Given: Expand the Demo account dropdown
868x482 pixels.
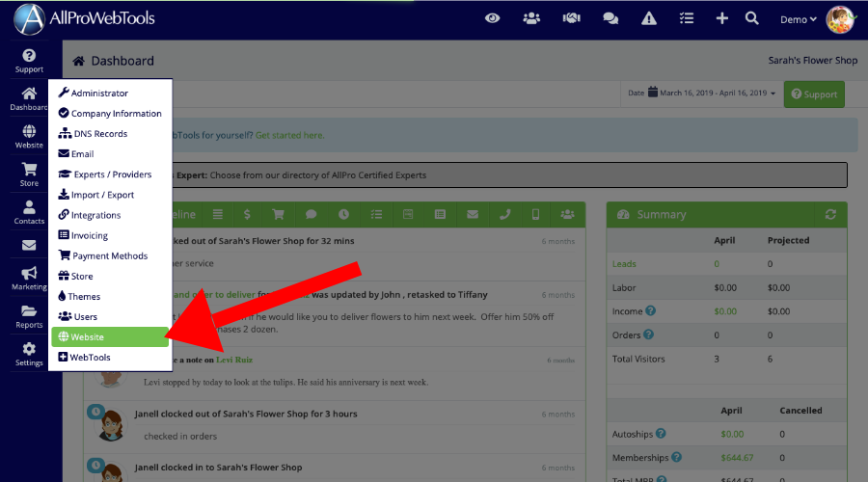Looking at the screenshot, I should tap(798, 19).
